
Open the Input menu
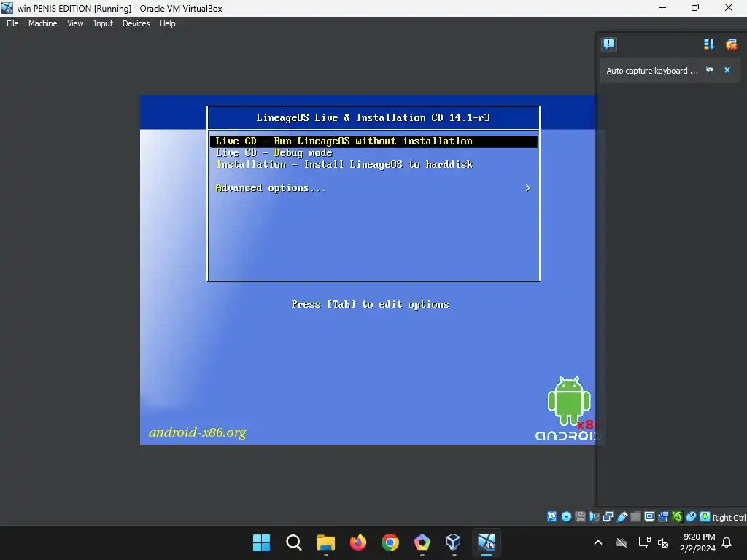[103, 23]
